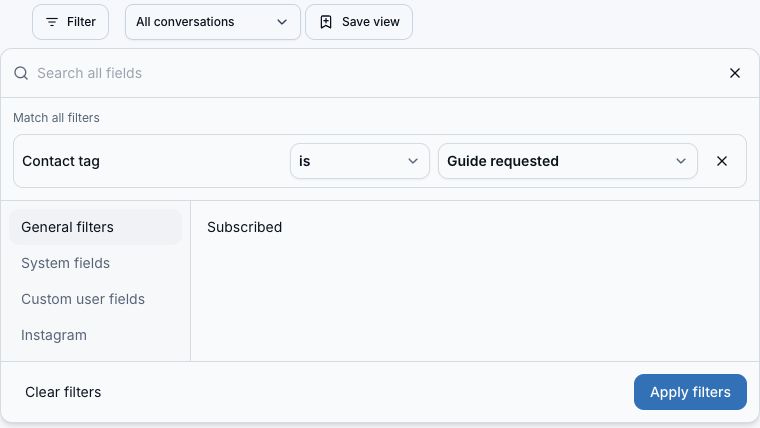Click Save view button
The height and width of the screenshot is (428, 760).
pos(359,22)
